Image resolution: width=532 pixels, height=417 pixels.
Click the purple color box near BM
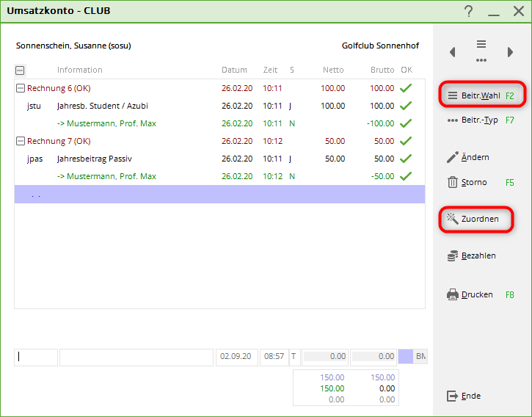[x=406, y=357]
